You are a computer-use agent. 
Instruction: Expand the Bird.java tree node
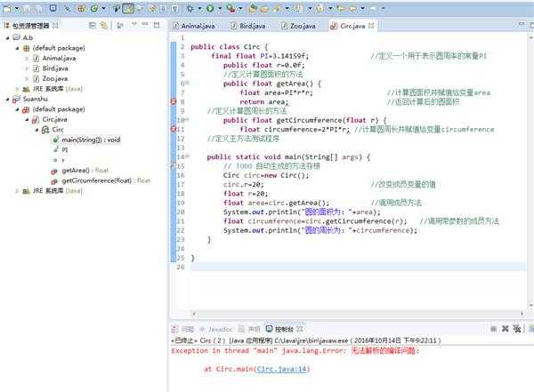[26, 68]
